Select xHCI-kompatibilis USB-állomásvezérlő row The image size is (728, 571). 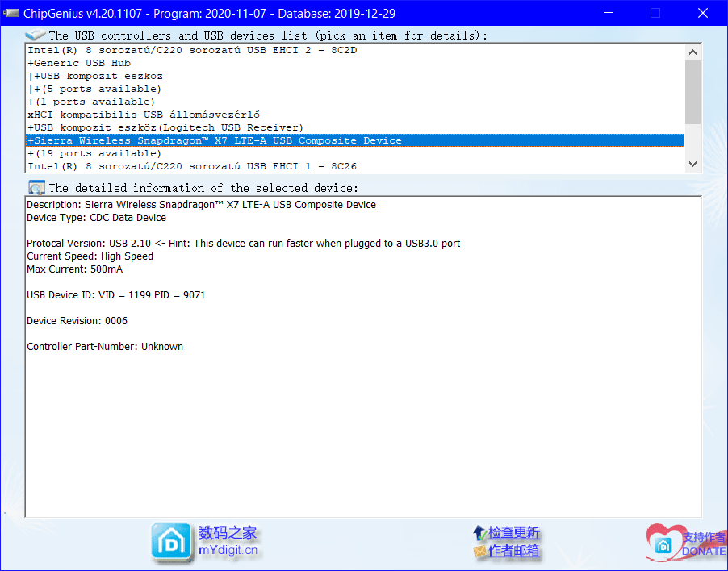(354, 115)
